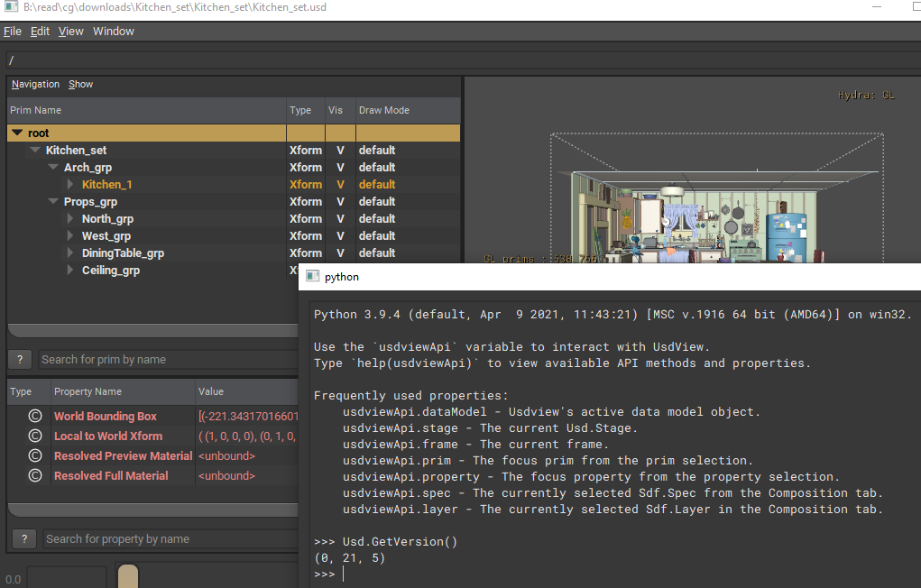Click the help icon beside the prim search
Image resolution: width=921 pixels, height=588 pixels.
[20, 359]
